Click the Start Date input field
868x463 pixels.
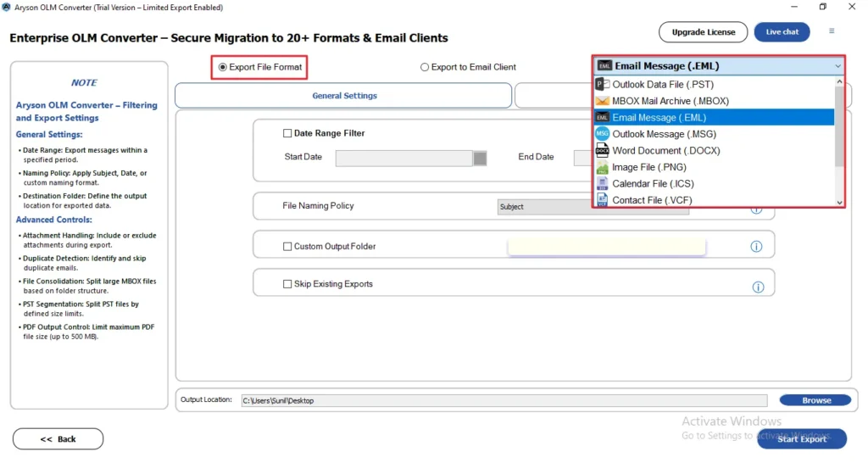pos(404,159)
